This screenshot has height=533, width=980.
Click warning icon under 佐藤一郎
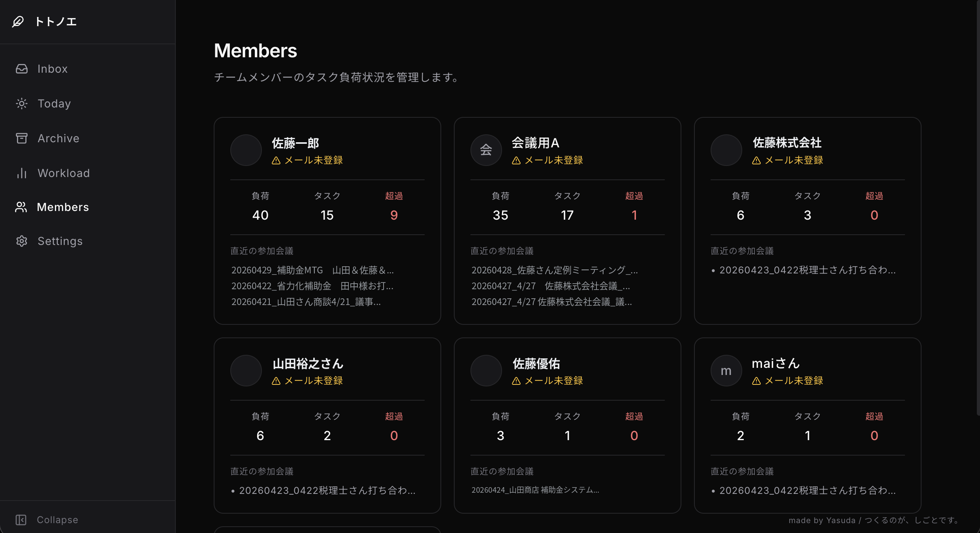[276, 160]
